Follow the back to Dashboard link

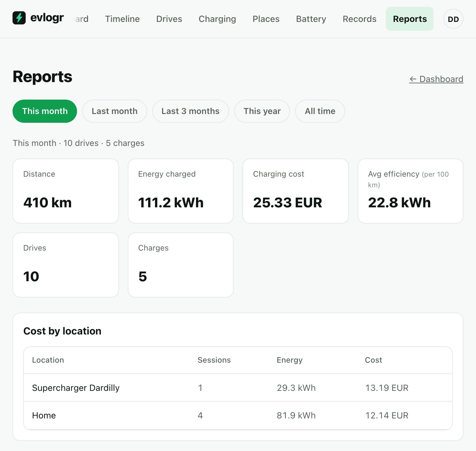[436, 79]
